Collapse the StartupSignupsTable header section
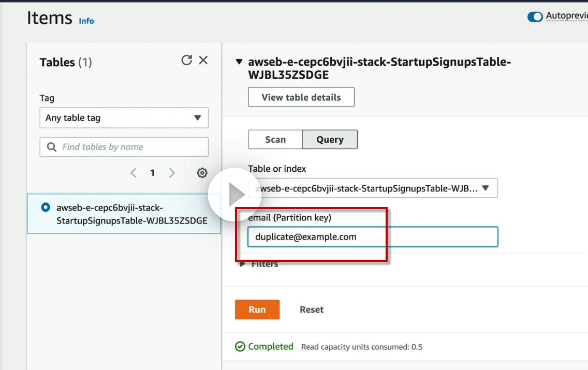The height and width of the screenshot is (370, 588). [239, 62]
